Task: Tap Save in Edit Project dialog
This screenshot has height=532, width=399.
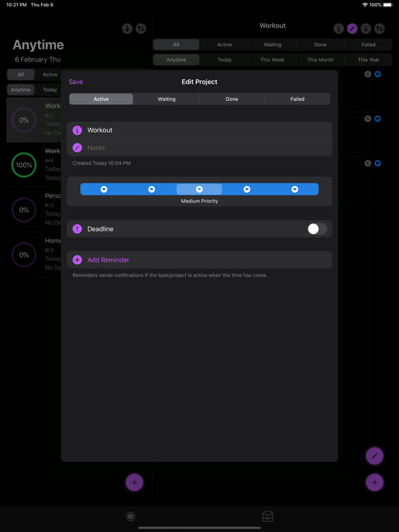Action: point(76,82)
